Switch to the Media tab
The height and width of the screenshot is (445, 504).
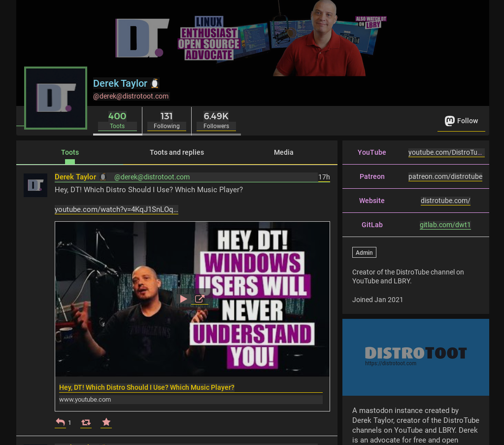pos(283,152)
